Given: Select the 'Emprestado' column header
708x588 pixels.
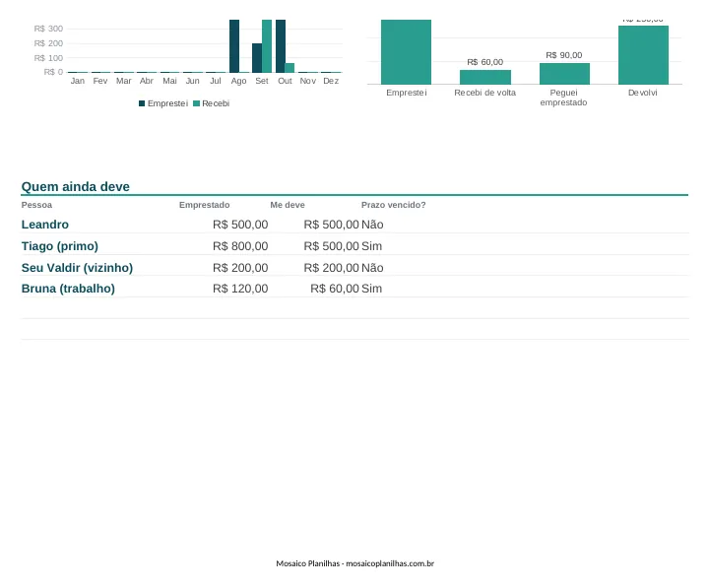Looking at the screenshot, I should point(205,205).
